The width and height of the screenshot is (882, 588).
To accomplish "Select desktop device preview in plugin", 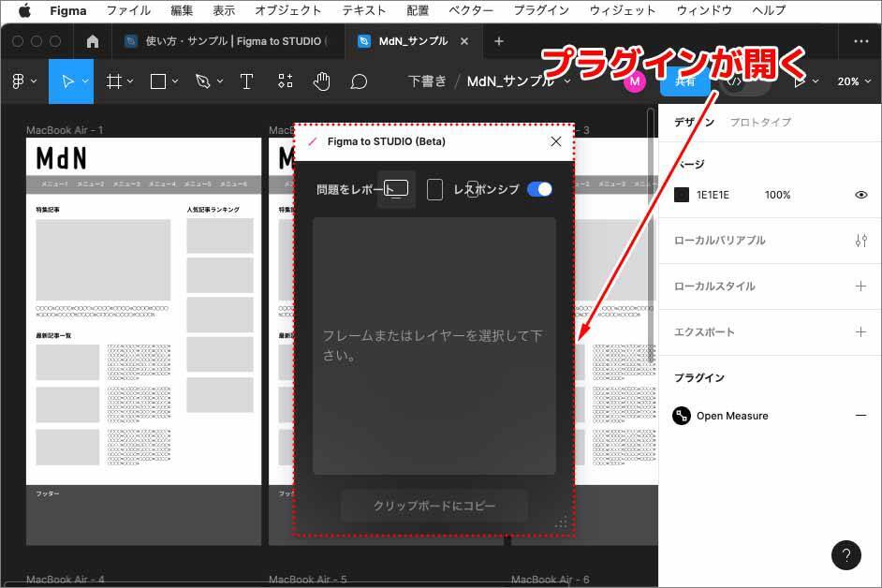I will (x=397, y=189).
